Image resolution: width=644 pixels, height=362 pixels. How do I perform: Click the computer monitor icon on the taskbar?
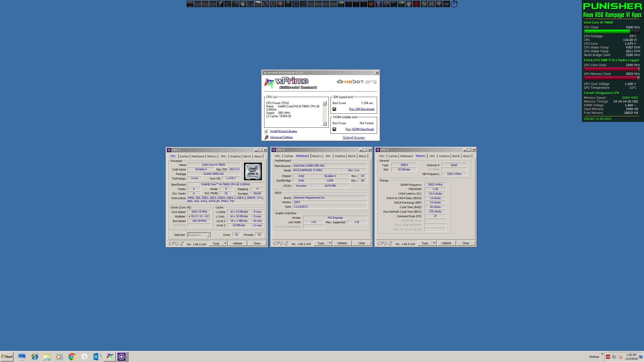22,356
